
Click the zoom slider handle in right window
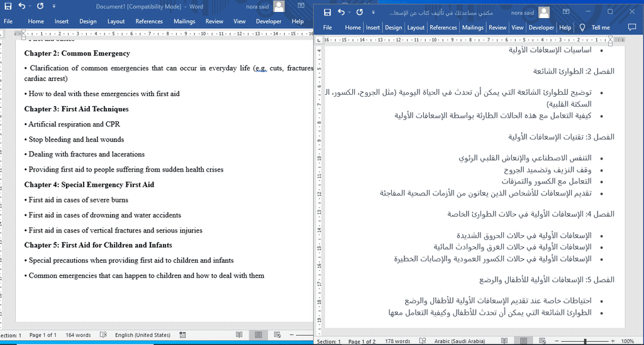[x=585, y=341]
